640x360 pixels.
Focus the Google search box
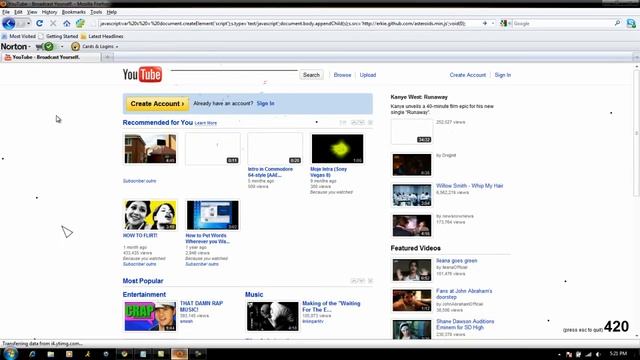click(x=562, y=23)
